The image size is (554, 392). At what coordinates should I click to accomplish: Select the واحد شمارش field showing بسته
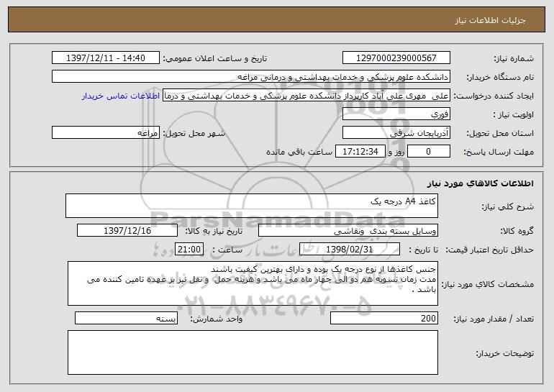click(127, 318)
